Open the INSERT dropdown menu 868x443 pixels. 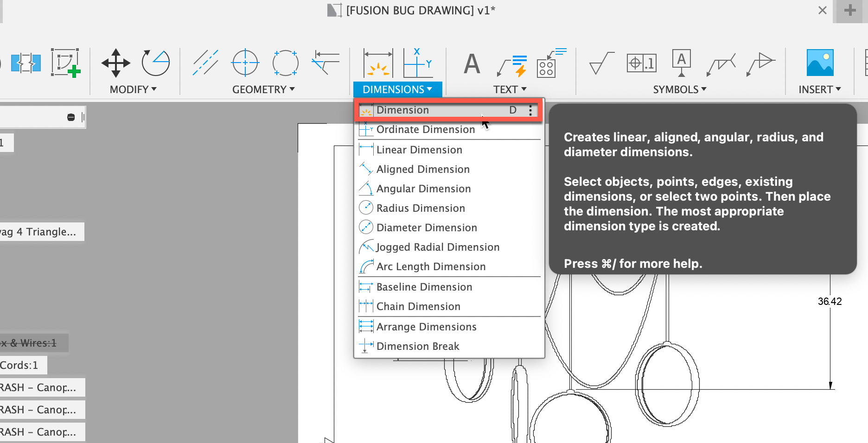click(x=820, y=89)
